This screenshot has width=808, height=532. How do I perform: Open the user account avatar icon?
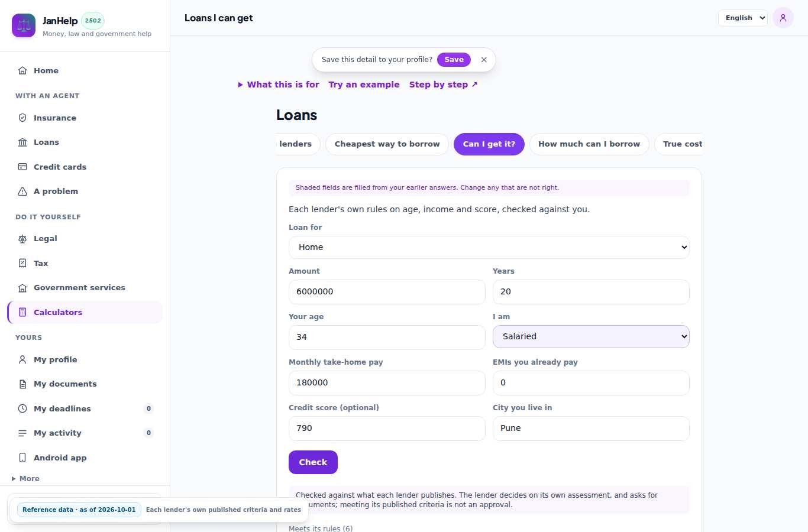[x=783, y=18]
